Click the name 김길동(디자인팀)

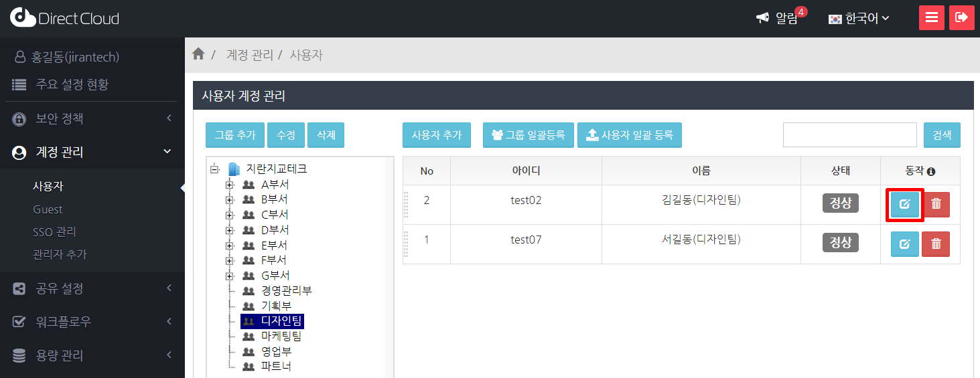tap(701, 199)
